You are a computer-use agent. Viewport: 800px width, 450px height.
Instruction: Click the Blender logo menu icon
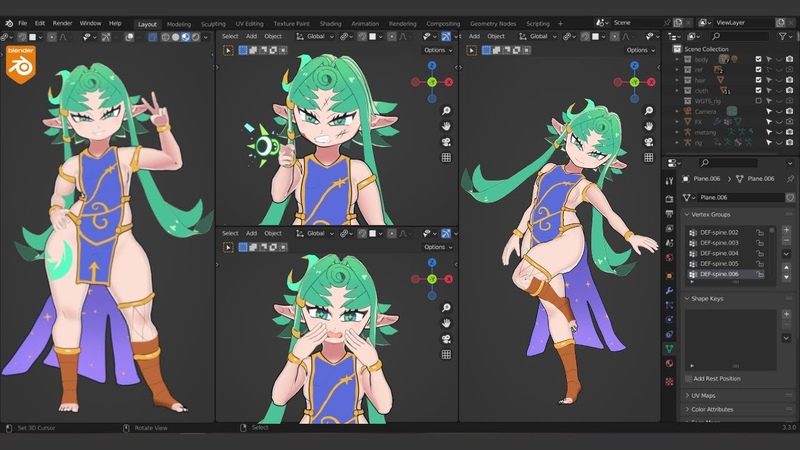[9, 23]
